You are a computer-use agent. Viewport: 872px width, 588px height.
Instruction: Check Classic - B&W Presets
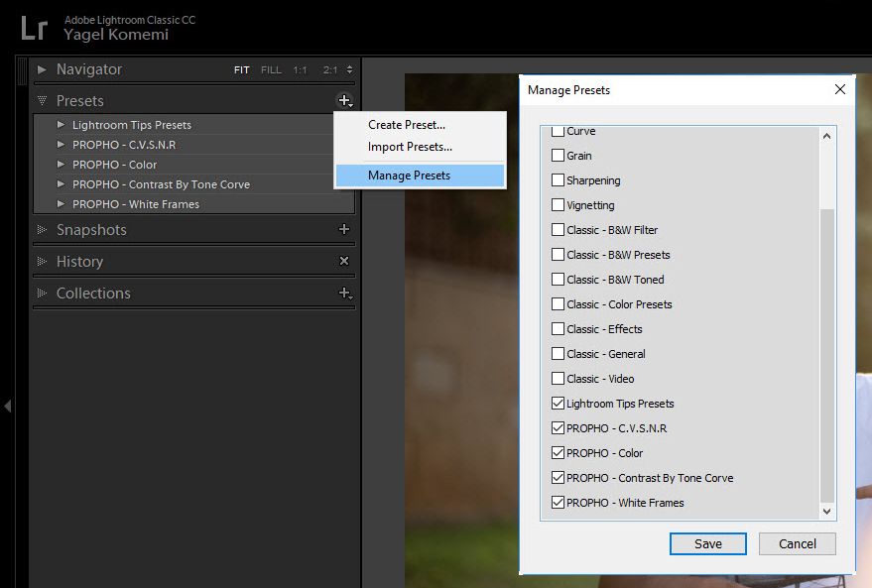click(558, 255)
